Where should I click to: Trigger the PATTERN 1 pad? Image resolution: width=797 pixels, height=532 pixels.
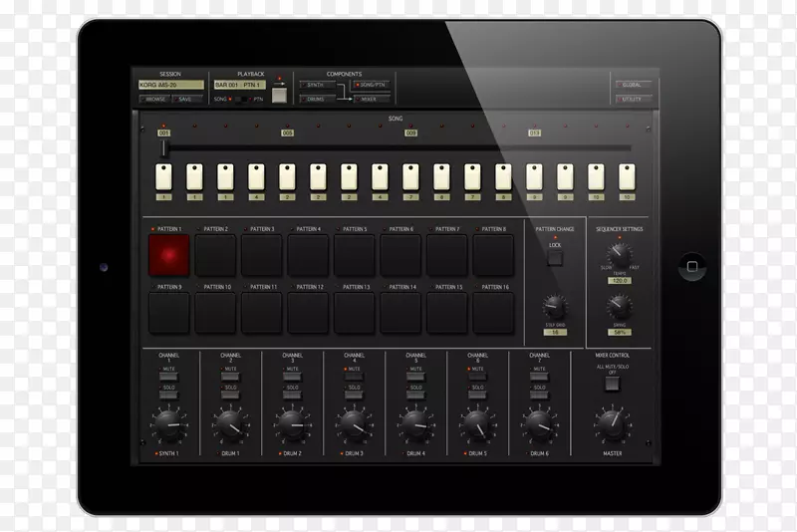point(169,255)
